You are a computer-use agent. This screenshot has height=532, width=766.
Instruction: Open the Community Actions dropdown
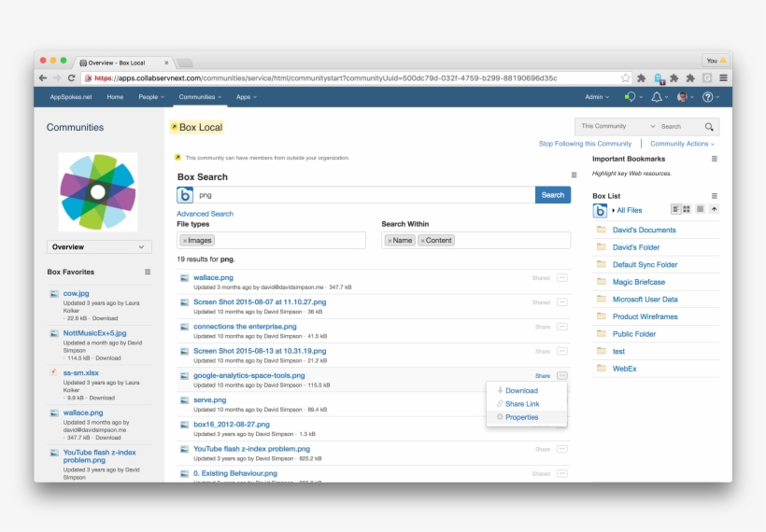[x=682, y=144]
